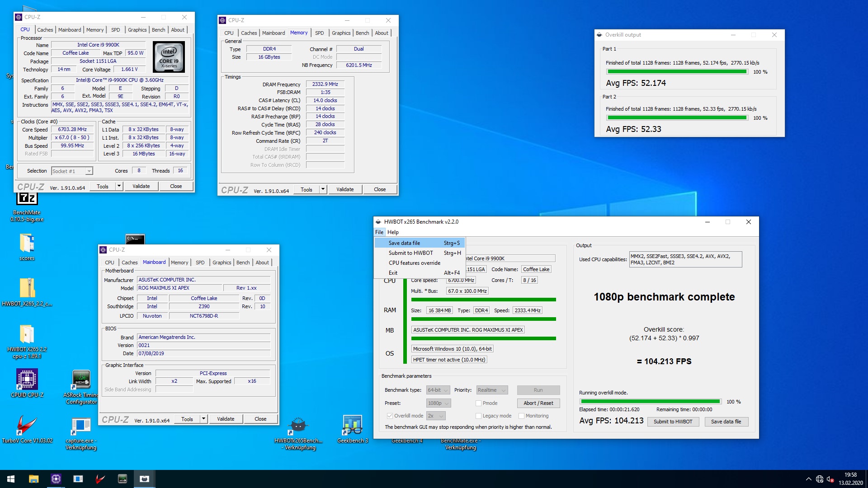
Task: Switch to capture tool in the taskbar
Action: point(78,479)
